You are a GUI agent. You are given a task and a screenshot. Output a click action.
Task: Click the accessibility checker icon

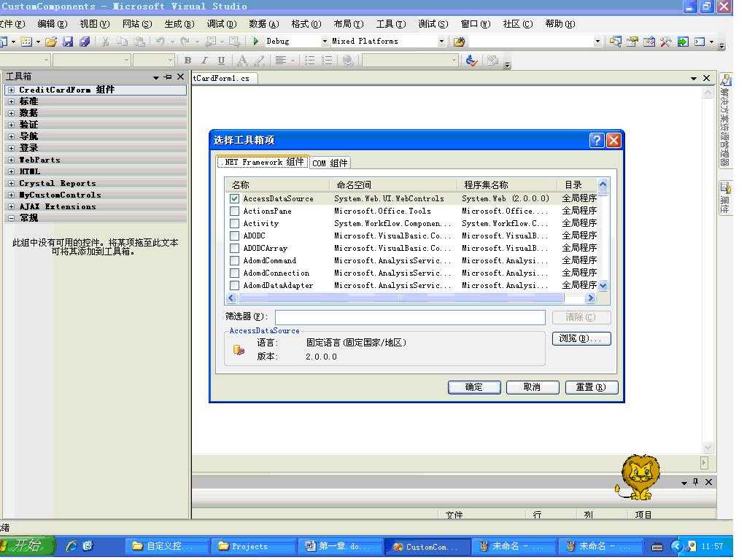(x=471, y=61)
